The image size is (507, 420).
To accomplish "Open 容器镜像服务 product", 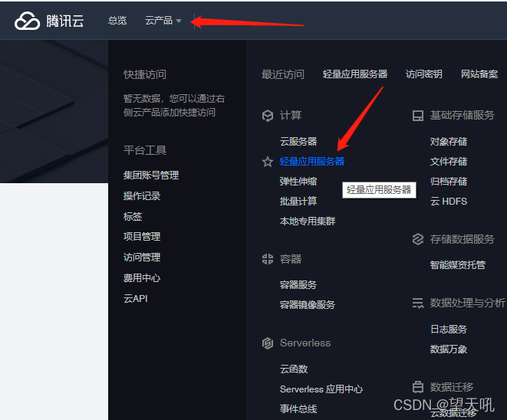I will coord(308,305).
